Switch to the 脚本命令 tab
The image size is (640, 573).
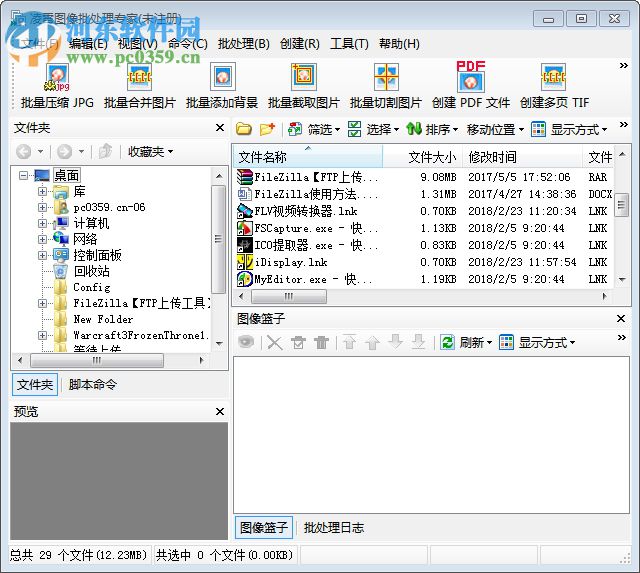point(93,384)
